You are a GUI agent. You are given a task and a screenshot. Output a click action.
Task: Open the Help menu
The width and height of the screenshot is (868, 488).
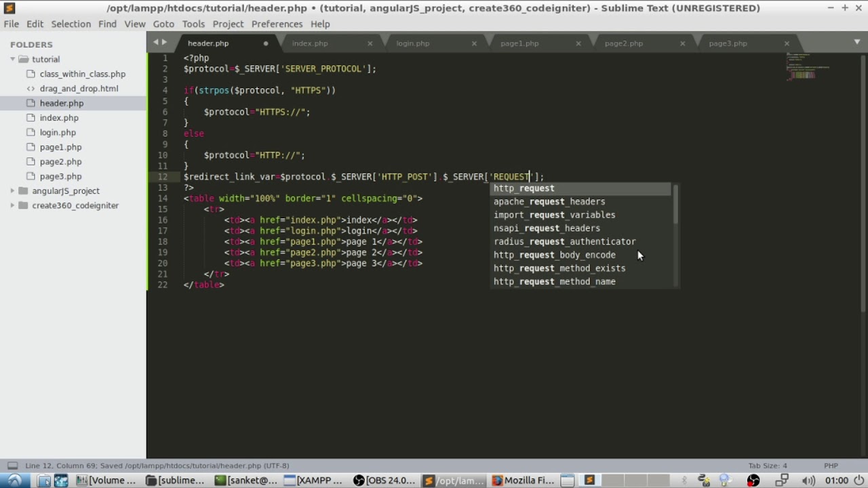[x=320, y=24]
